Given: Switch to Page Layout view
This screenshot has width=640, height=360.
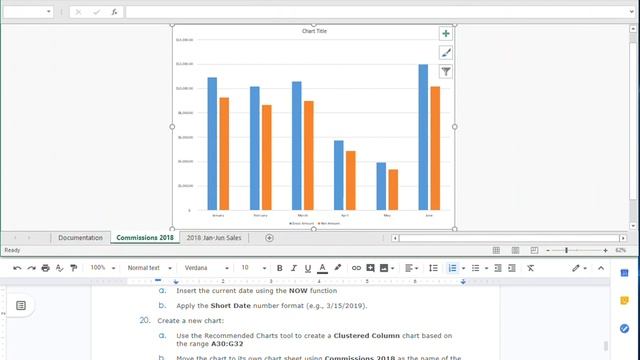Looking at the screenshot, I should click(516, 250).
